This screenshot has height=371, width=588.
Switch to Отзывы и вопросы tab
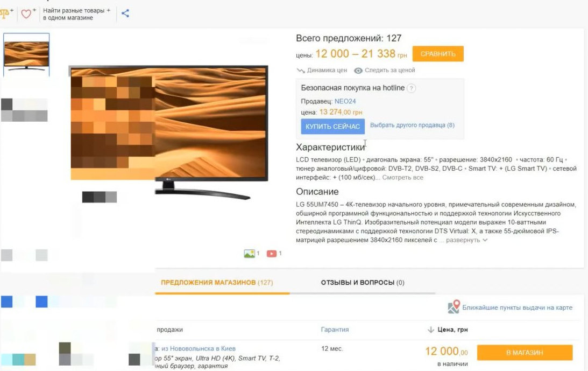(362, 282)
